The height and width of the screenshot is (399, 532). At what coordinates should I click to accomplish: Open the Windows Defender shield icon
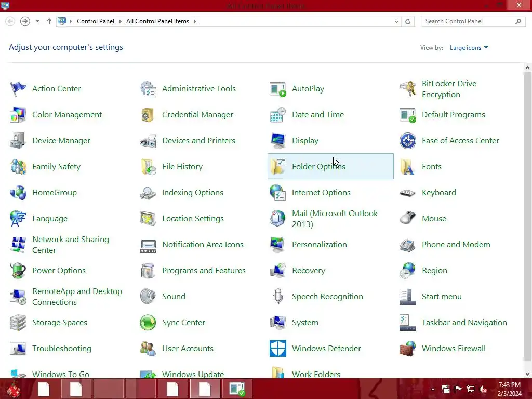pos(278,349)
